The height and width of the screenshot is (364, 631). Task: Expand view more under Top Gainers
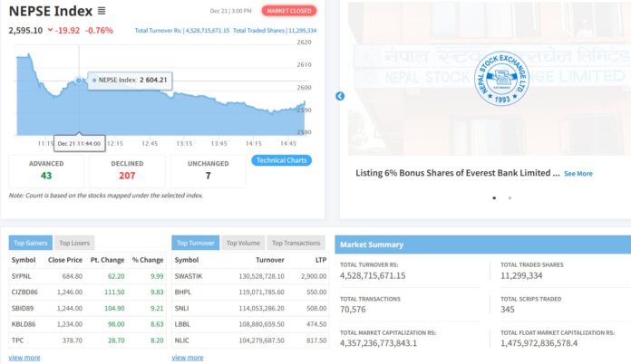[x=24, y=358]
